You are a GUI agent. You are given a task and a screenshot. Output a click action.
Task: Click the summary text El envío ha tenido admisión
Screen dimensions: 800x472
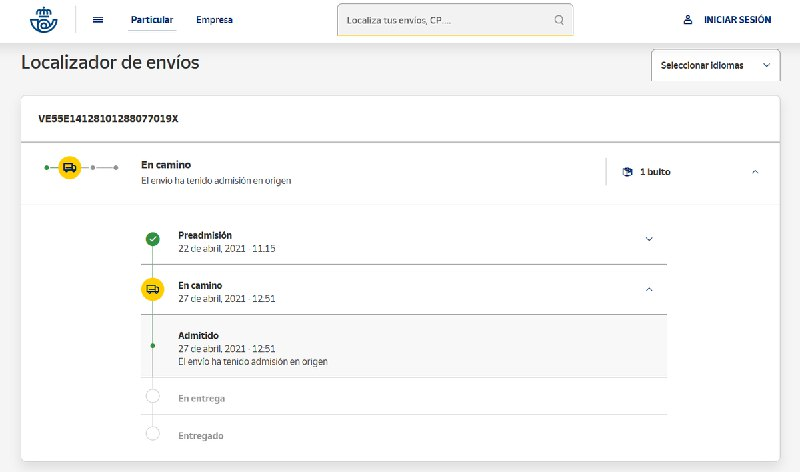[x=216, y=181]
